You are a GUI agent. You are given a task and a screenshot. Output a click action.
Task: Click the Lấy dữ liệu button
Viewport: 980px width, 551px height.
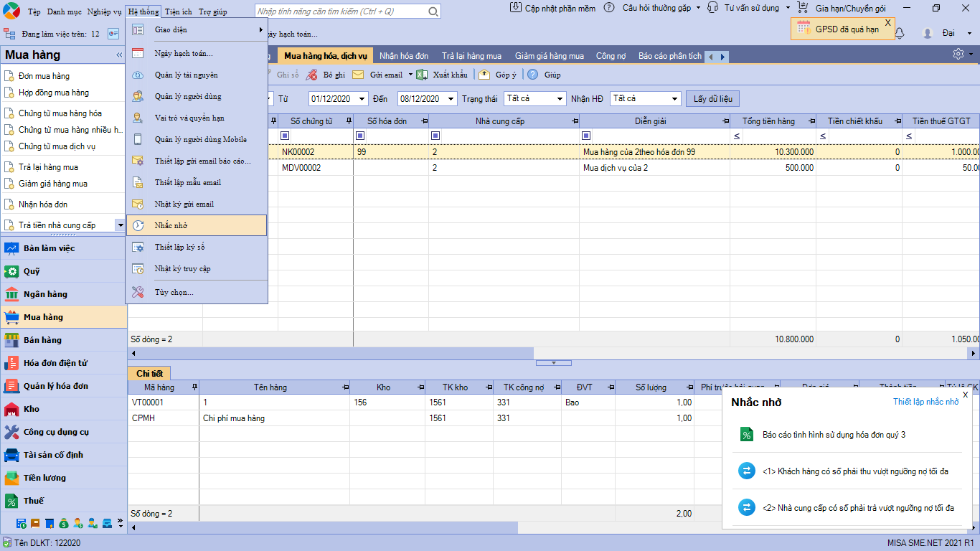pyautogui.click(x=713, y=99)
